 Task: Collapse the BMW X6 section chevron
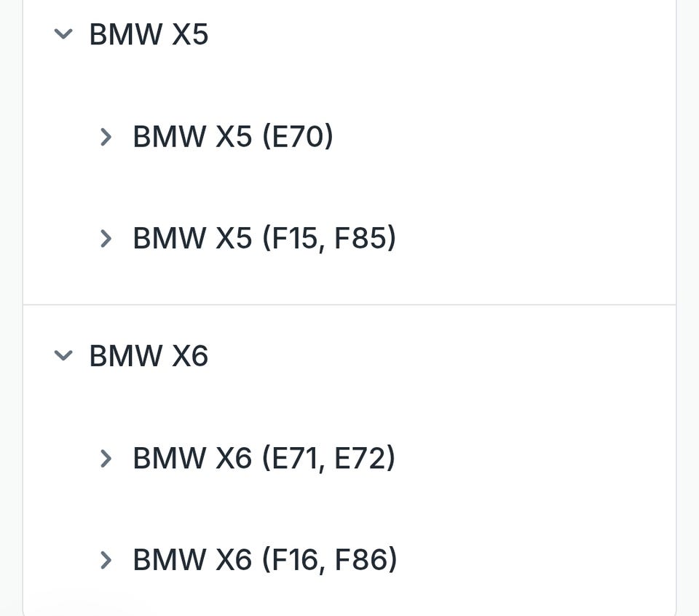[x=64, y=355]
